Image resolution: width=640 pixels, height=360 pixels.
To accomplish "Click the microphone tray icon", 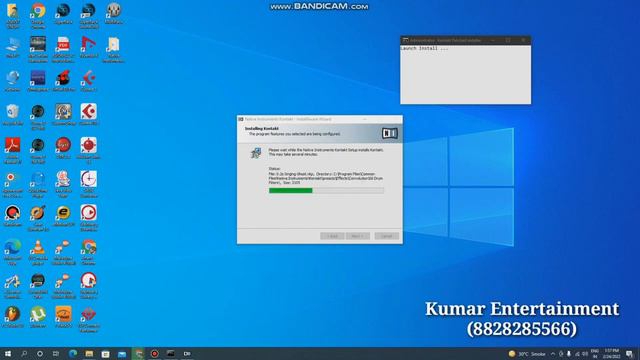I will (x=569, y=354).
